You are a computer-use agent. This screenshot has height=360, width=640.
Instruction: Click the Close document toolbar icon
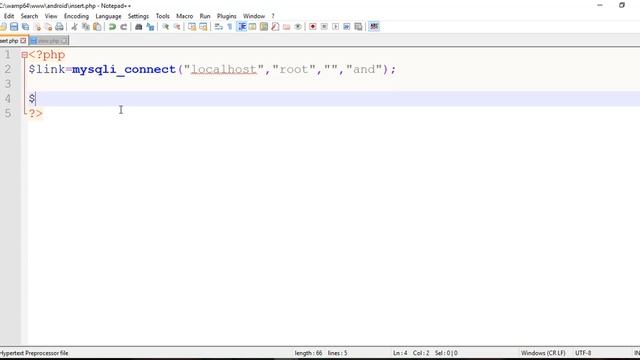pos(37,27)
